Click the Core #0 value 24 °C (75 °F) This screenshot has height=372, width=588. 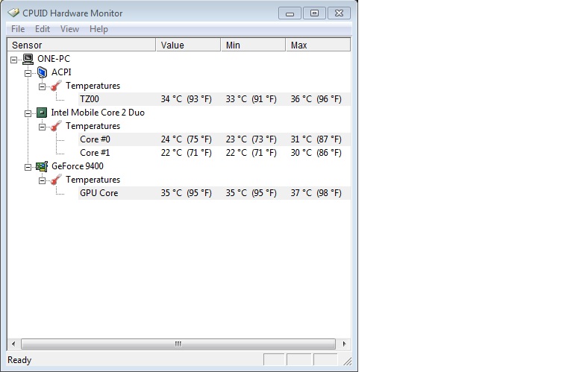(187, 139)
